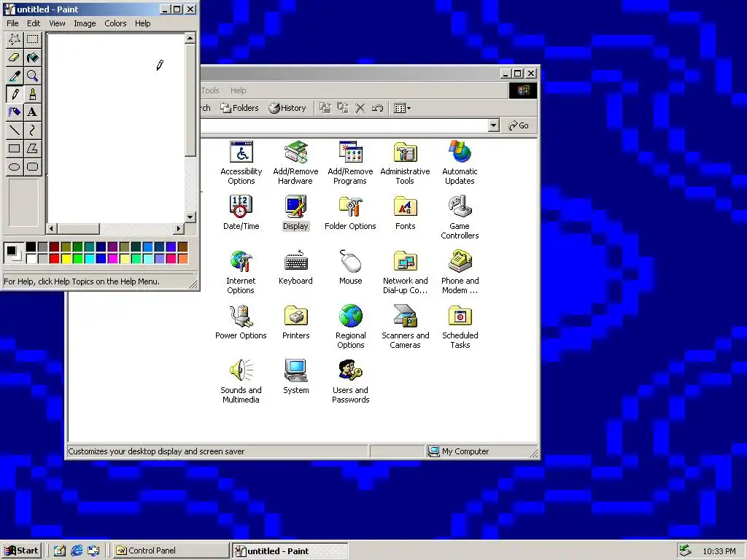
Task: Pick the bright red color swatch
Action: 54,259
